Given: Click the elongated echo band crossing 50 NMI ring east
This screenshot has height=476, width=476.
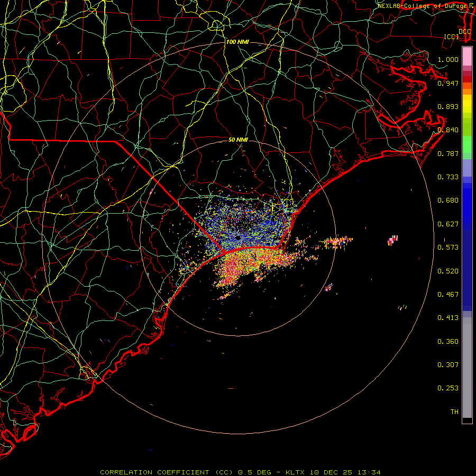Looking at the screenshot, I should [337, 241].
